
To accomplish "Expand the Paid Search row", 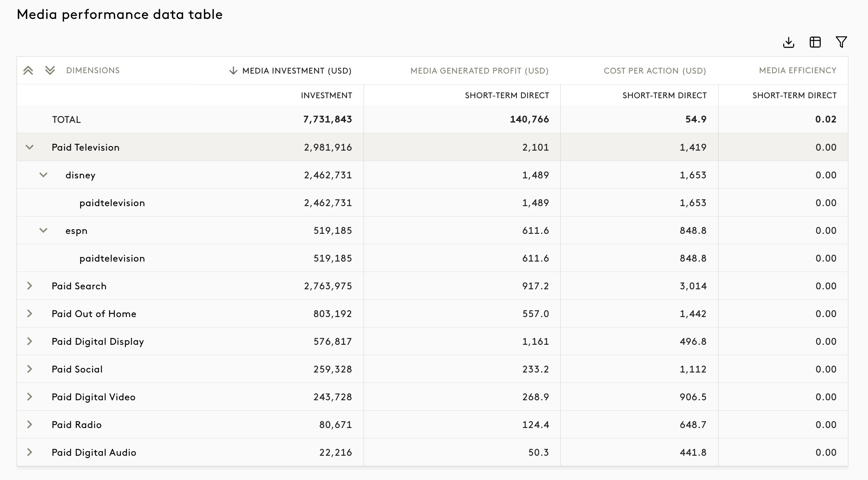I will click(x=30, y=286).
